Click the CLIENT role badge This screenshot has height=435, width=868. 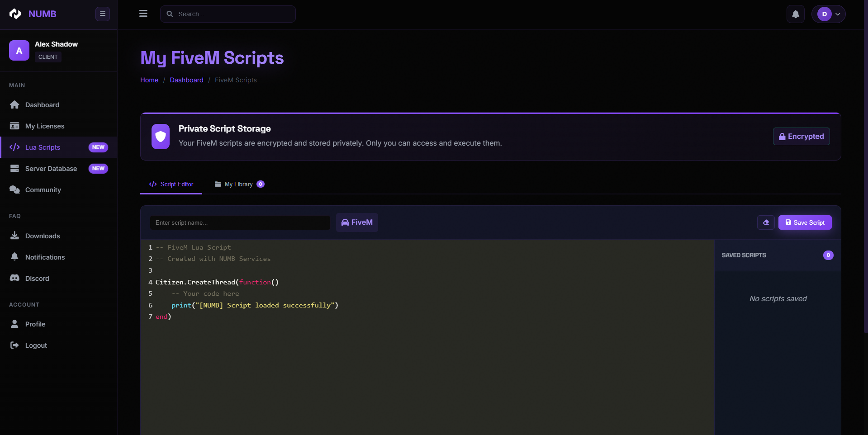48,57
